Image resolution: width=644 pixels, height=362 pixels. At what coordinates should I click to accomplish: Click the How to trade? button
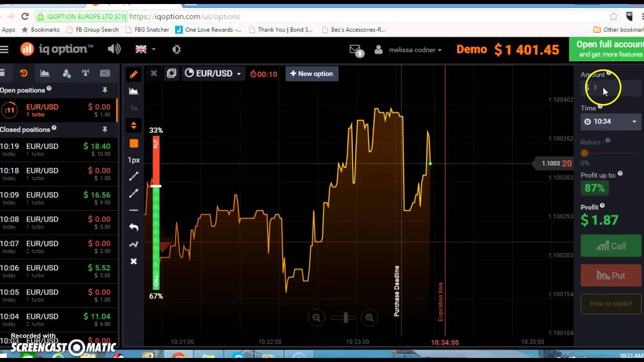pyautogui.click(x=611, y=304)
